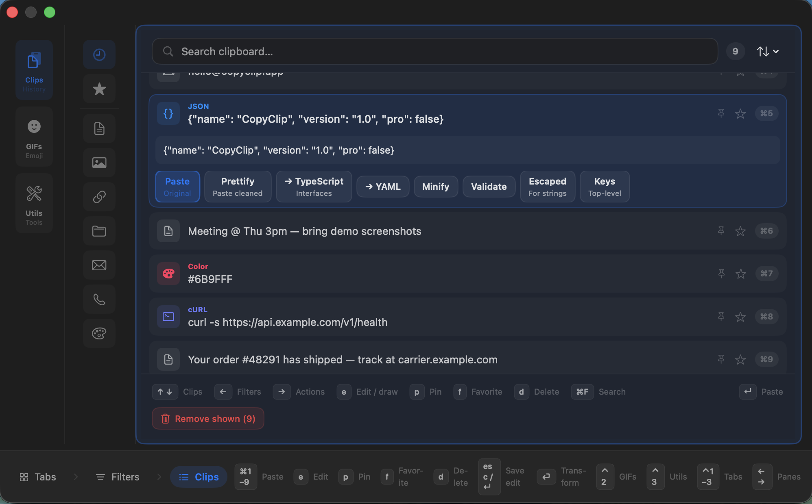Image resolution: width=812 pixels, height=504 pixels.
Task: Click the clip count badge 9
Action: coord(736,51)
